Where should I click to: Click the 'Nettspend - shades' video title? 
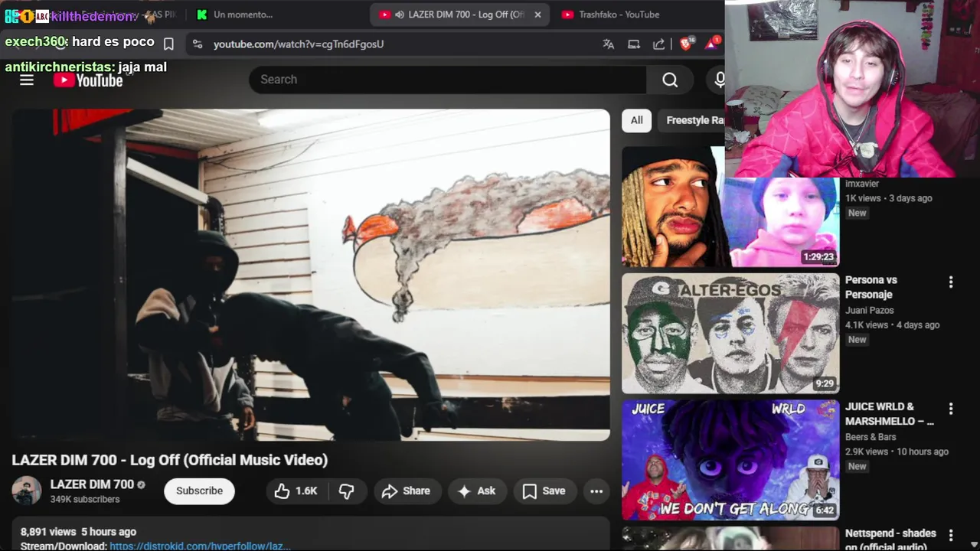point(890,540)
